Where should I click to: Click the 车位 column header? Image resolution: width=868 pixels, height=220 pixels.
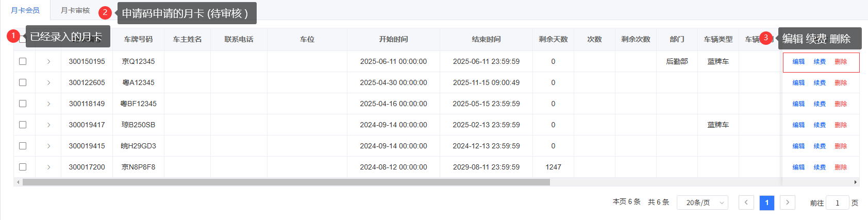point(307,39)
